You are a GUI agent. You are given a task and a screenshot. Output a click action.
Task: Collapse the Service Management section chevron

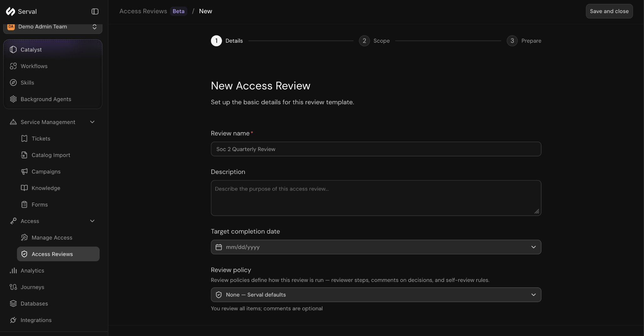coord(92,122)
